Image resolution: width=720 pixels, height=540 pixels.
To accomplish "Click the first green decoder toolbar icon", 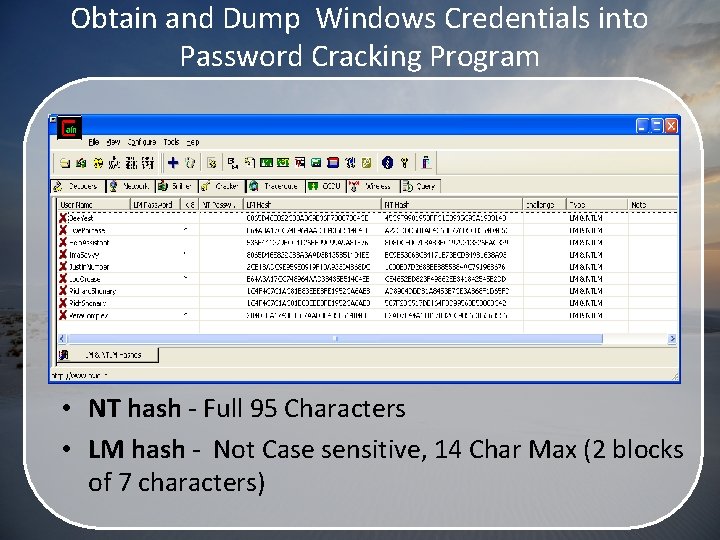I will point(266,163).
